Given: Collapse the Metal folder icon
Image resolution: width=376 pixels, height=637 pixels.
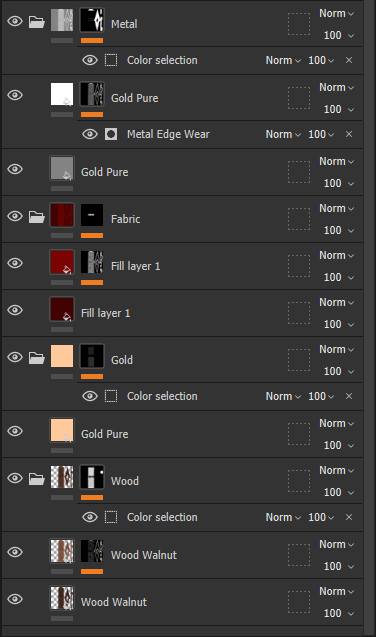Looking at the screenshot, I should pyautogui.click(x=37, y=22).
